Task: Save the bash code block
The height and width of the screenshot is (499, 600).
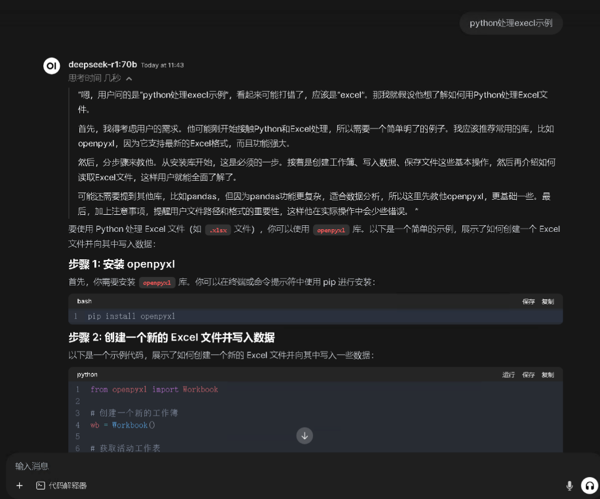Action: pos(528,300)
